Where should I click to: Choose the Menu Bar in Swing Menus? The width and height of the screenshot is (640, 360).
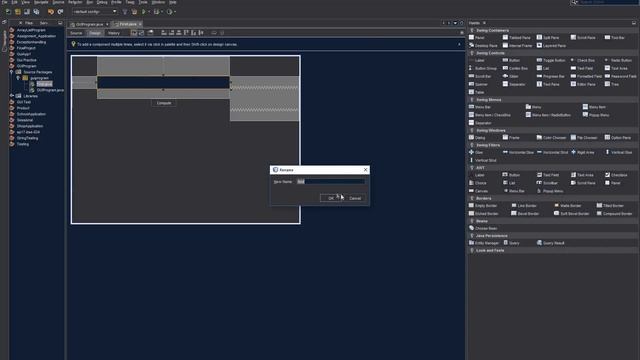(480, 107)
